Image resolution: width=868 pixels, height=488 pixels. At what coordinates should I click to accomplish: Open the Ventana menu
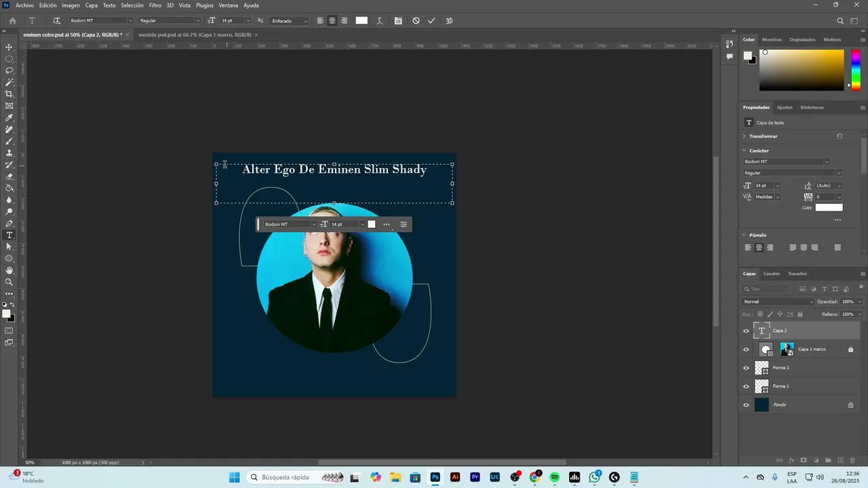tap(228, 5)
